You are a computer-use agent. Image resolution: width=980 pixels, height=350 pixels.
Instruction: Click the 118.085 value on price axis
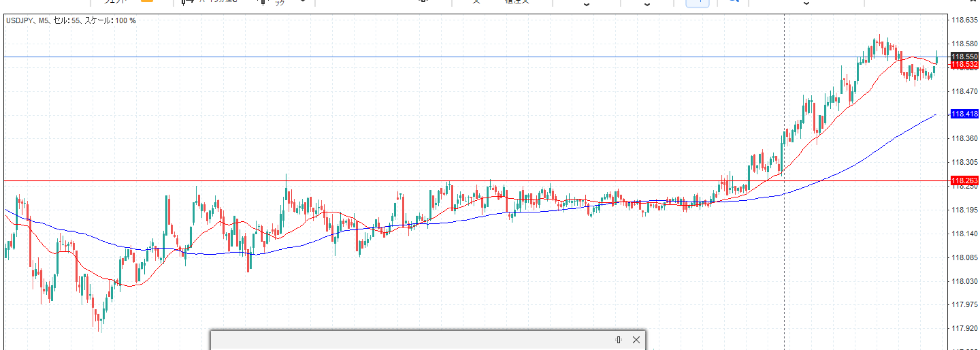964,257
